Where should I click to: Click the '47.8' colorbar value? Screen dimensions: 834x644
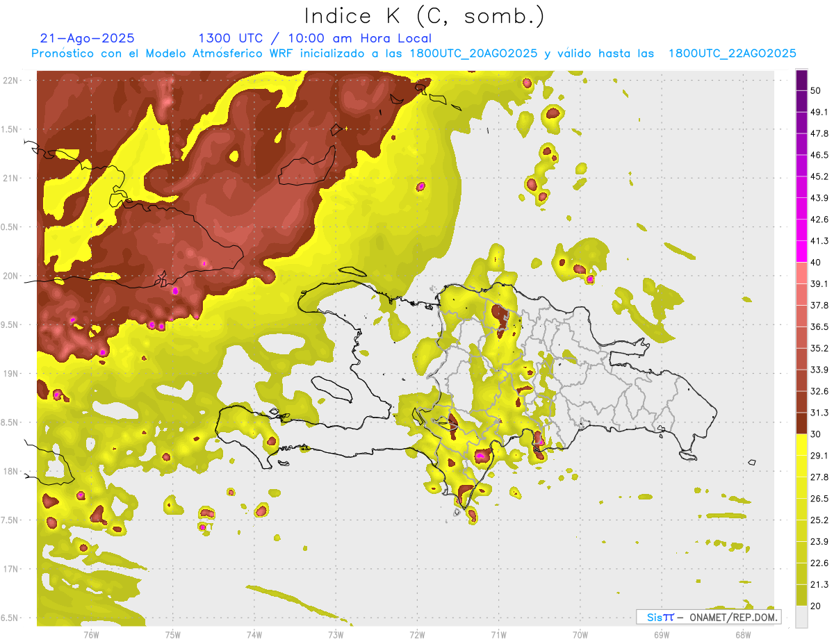tap(819, 133)
